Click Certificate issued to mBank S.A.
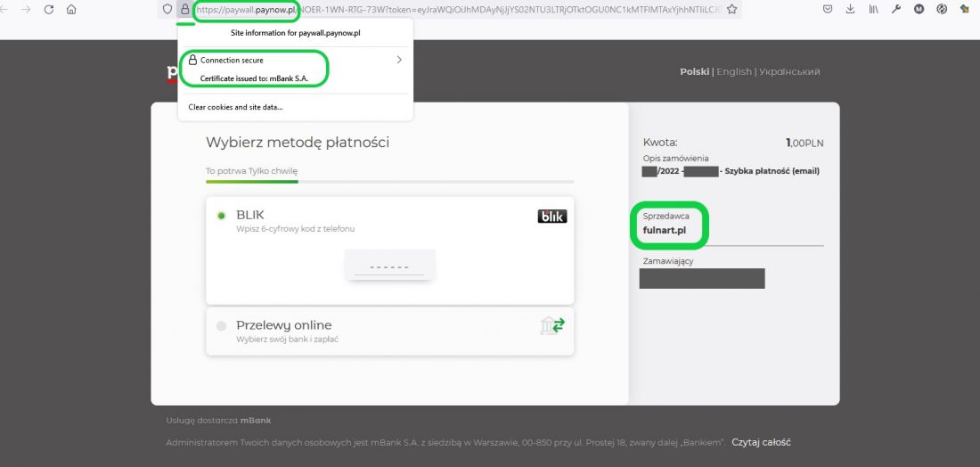The width and height of the screenshot is (980, 467). tap(254, 78)
